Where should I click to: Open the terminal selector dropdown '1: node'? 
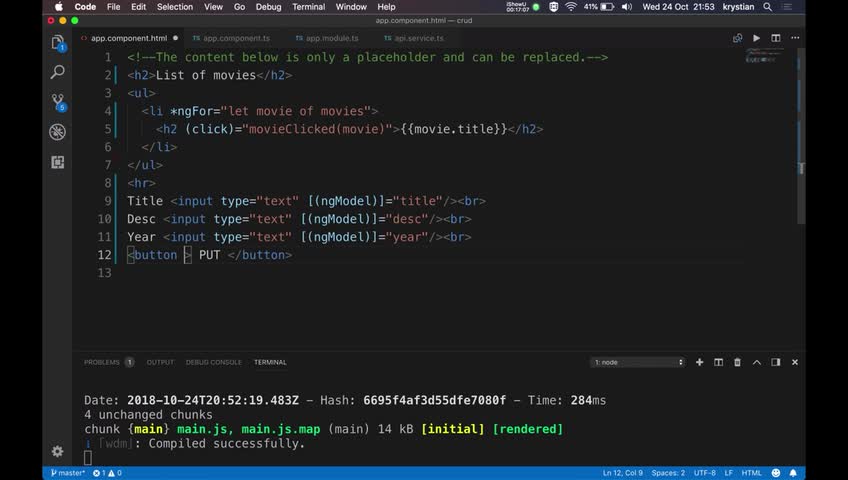click(x=638, y=362)
